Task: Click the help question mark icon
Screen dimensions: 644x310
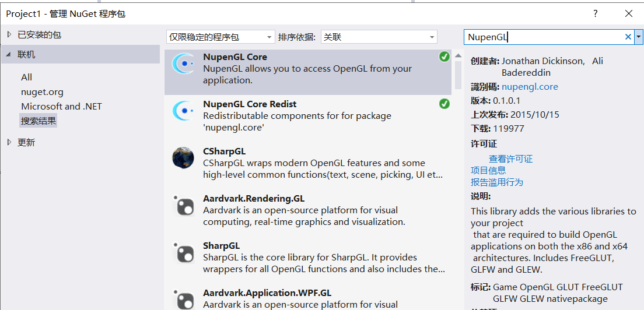Action: coord(596,13)
